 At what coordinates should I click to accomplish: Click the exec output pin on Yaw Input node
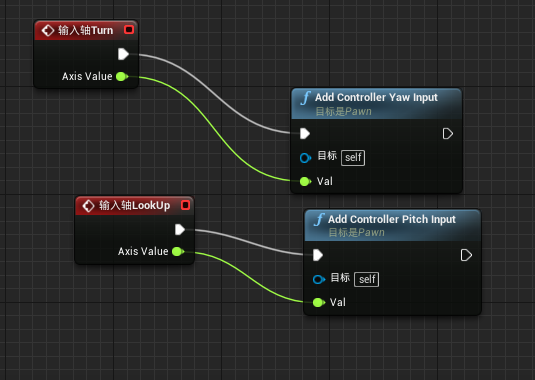pos(448,134)
